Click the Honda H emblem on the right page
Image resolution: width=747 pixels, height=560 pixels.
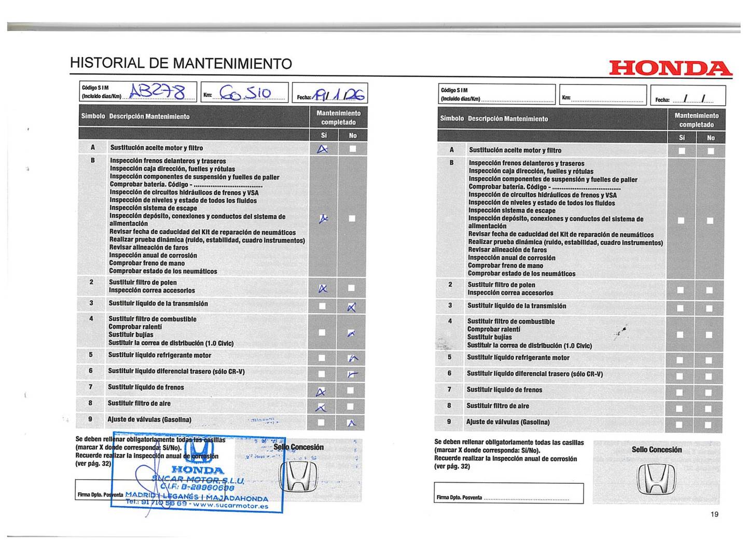[x=657, y=479]
